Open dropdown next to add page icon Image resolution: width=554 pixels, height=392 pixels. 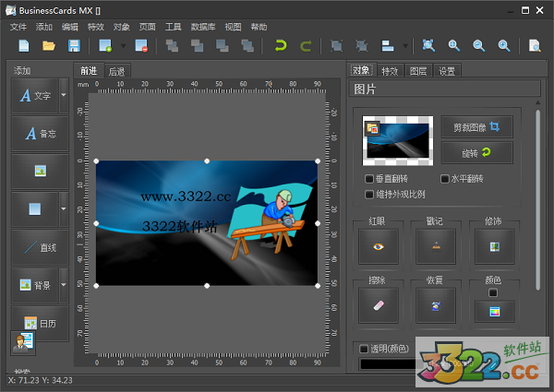click(x=123, y=46)
